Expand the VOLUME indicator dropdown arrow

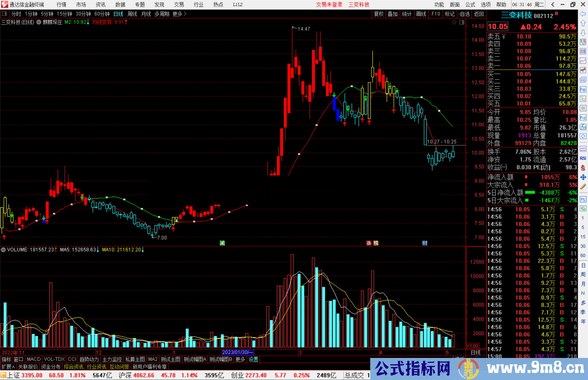[x=3, y=250]
